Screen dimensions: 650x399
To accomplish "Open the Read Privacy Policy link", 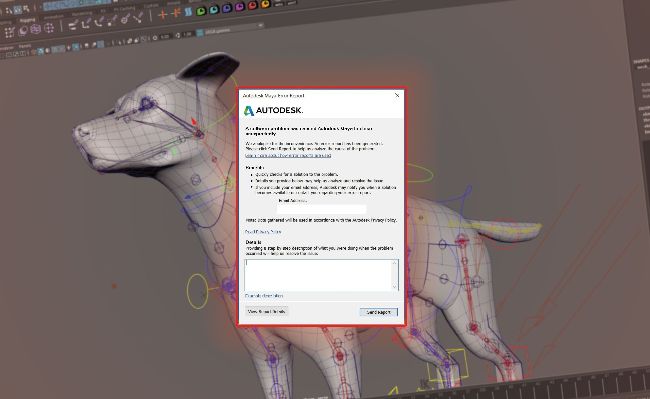I will pos(263,232).
